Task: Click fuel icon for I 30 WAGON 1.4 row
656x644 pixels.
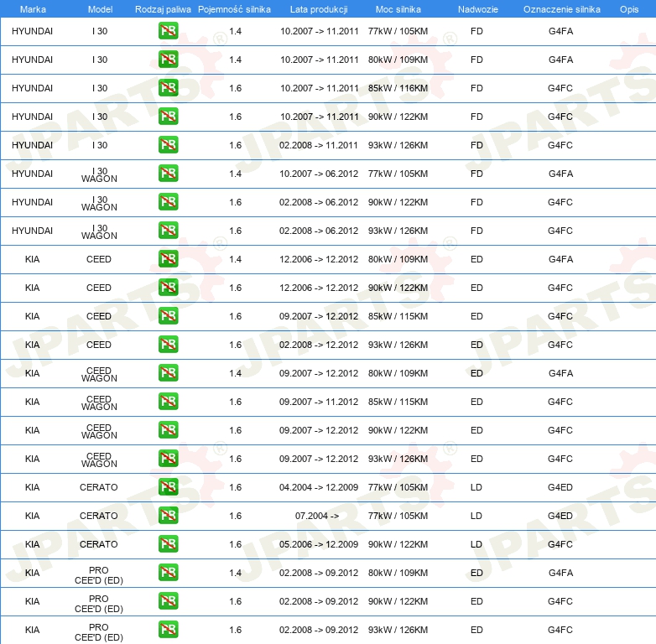Action: (168, 174)
